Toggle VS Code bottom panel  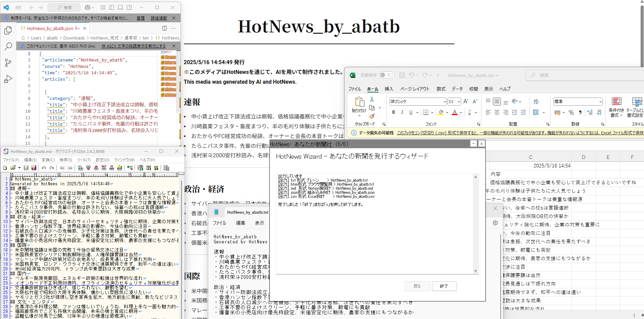[x=120, y=7]
